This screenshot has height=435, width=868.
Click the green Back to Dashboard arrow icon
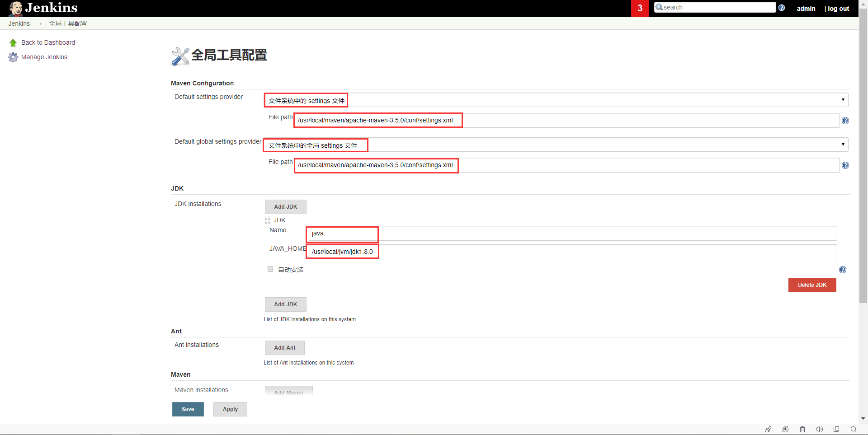click(x=13, y=42)
